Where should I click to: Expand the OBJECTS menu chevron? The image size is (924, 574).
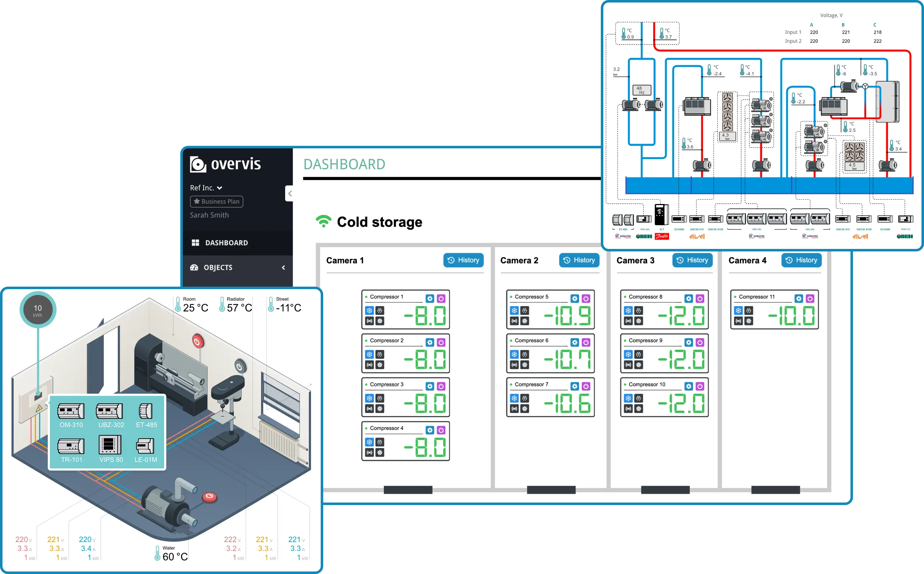[283, 268]
